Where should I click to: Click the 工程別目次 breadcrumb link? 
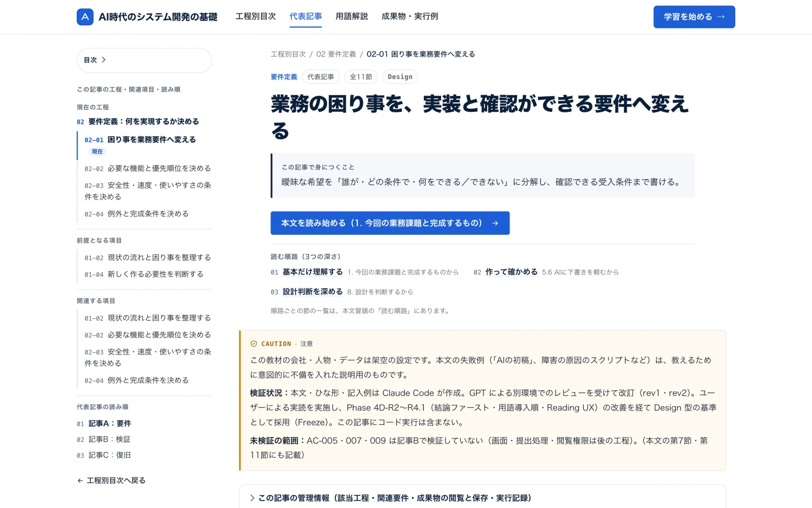tap(288, 54)
